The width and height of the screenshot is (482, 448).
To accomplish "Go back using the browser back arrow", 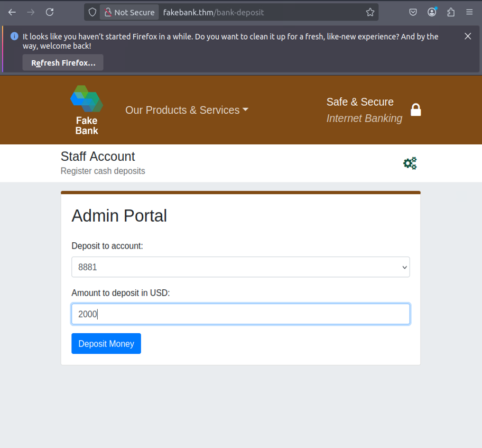I will point(12,12).
